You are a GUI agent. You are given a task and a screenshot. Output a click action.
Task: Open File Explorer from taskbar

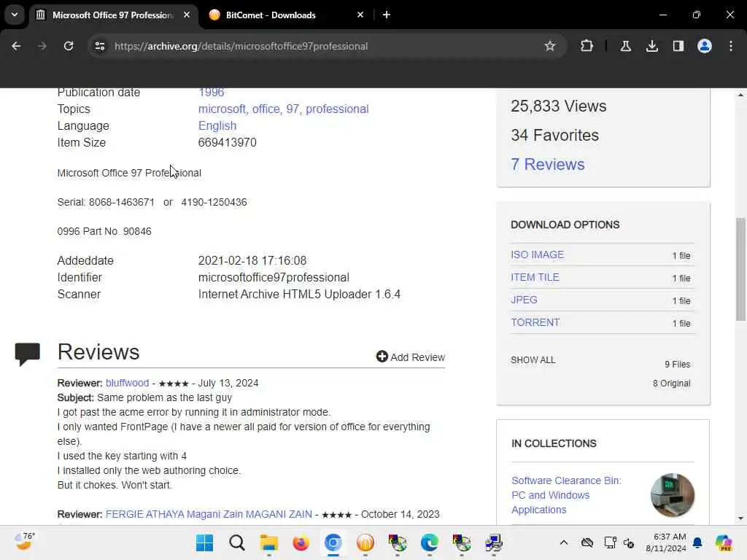point(268,542)
